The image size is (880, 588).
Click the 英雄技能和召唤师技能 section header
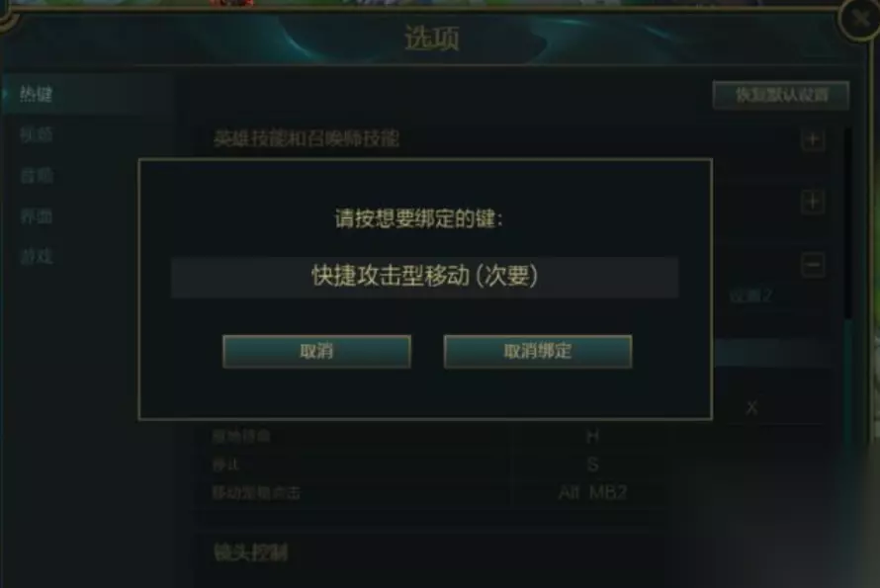pos(307,138)
